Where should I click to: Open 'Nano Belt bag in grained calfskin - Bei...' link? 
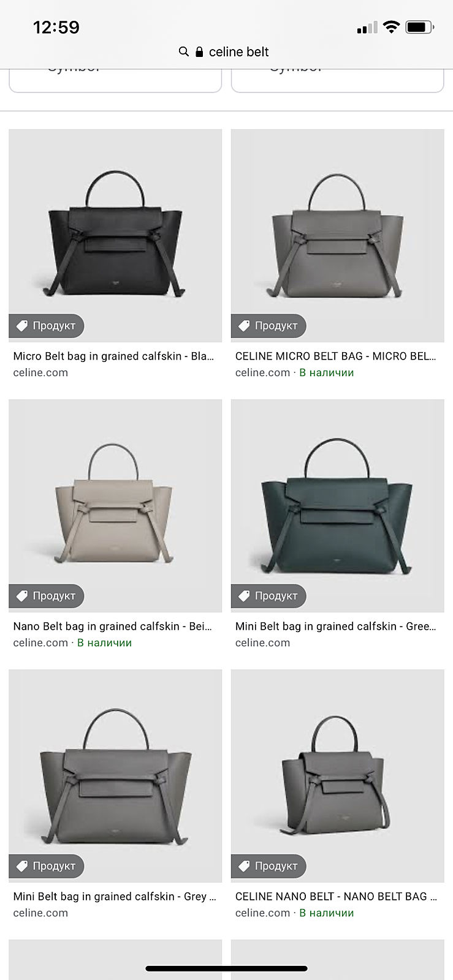coord(112,626)
